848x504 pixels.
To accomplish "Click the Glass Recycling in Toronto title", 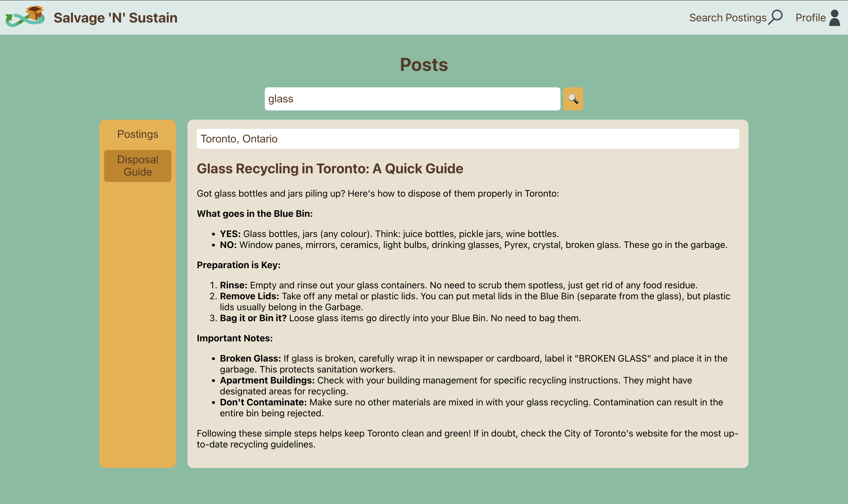I will coord(330,168).
